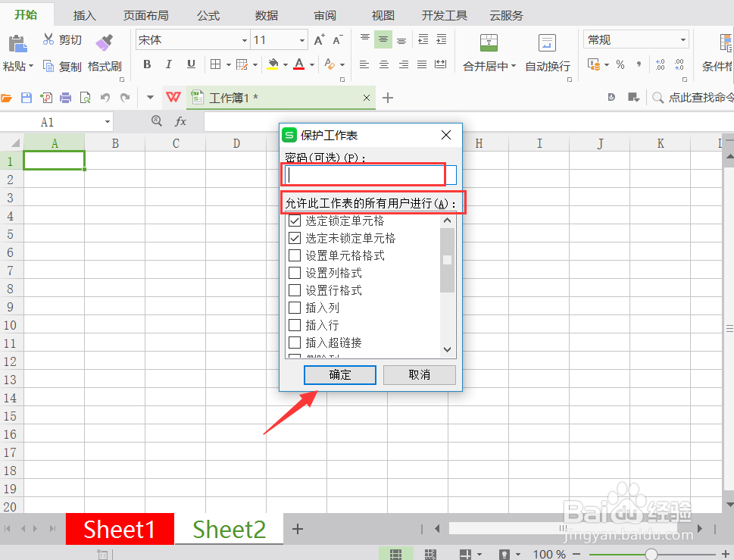
Task: Click the fx insert function icon
Action: click(x=180, y=122)
